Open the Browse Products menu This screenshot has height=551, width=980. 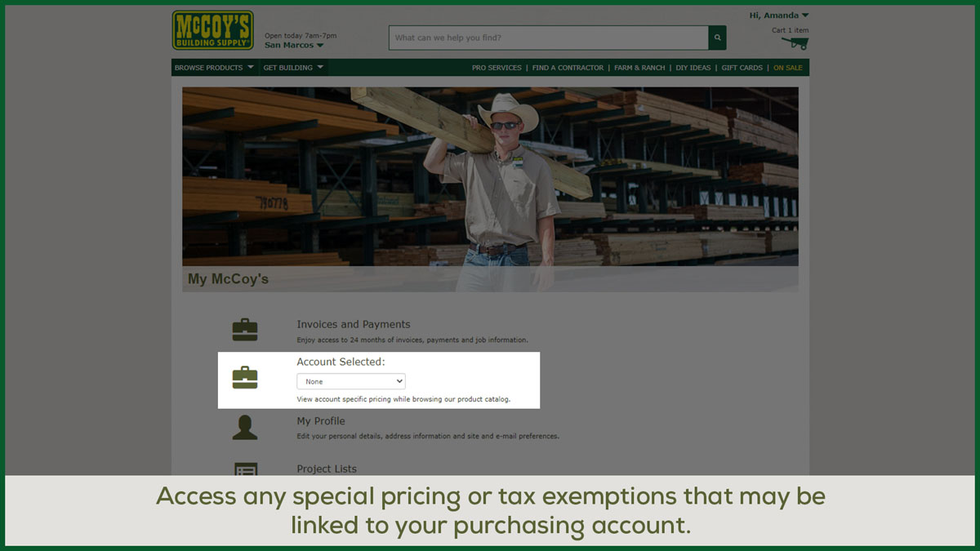214,68
